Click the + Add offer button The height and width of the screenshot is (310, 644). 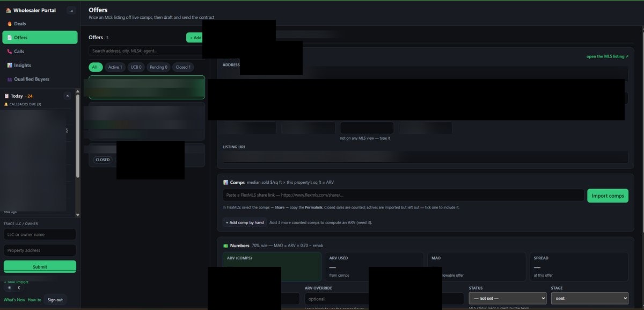(194, 38)
